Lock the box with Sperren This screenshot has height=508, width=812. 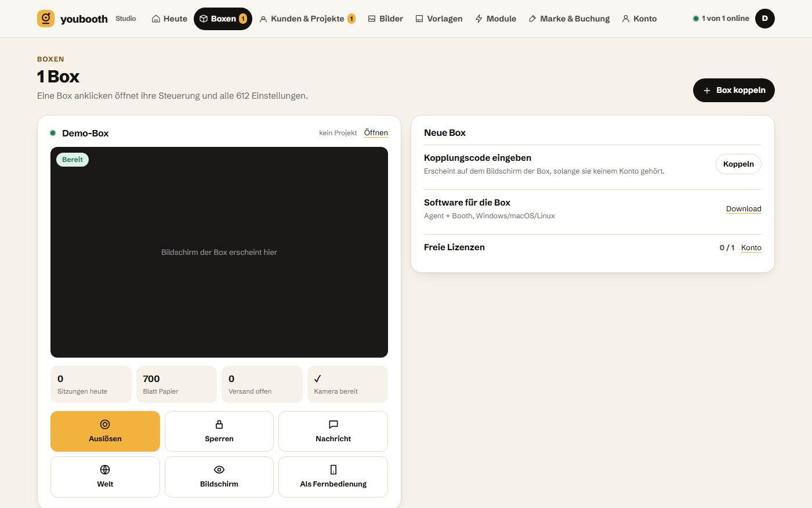click(x=219, y=431)
